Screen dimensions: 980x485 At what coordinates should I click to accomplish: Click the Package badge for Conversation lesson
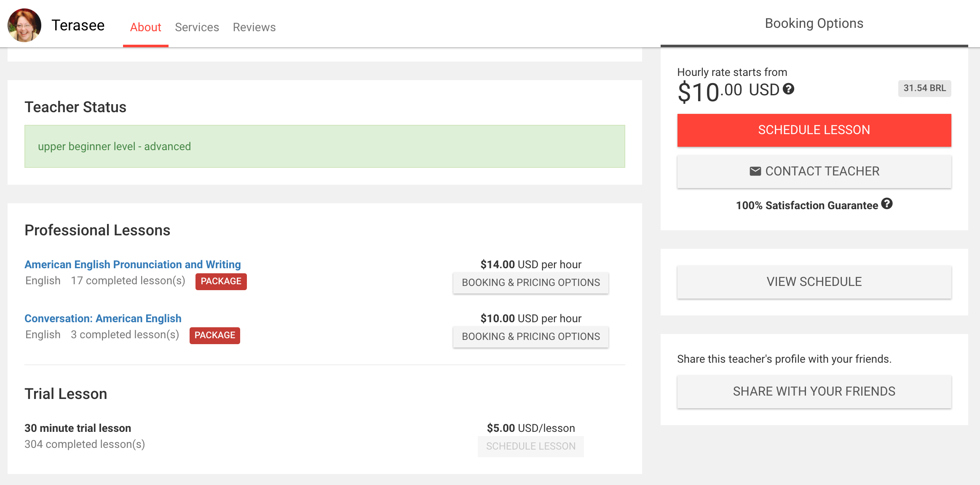click(x=215, y=335)
